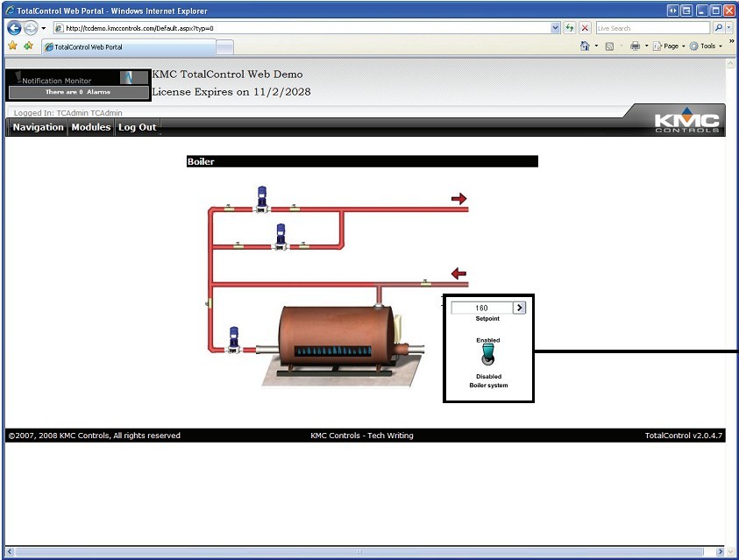This screenshot has height=560, width=739.
Task: Open the Favorites Center star icon
Action: (13, 46)
